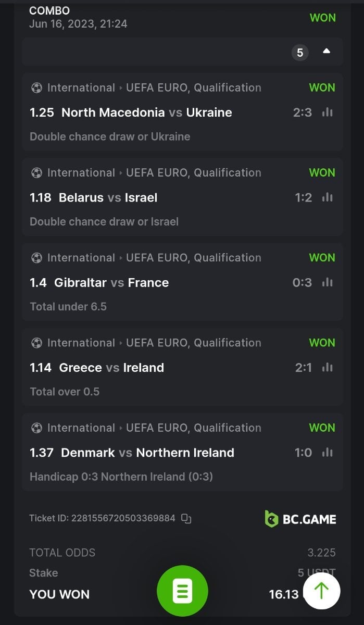Open Denmark vs Northern Ireland statistics icon

(x=327, y=453)
